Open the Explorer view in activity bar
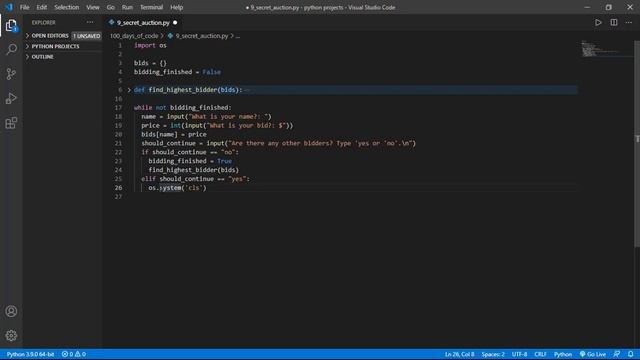Screen dimensions: 640x360 point(11,26)
